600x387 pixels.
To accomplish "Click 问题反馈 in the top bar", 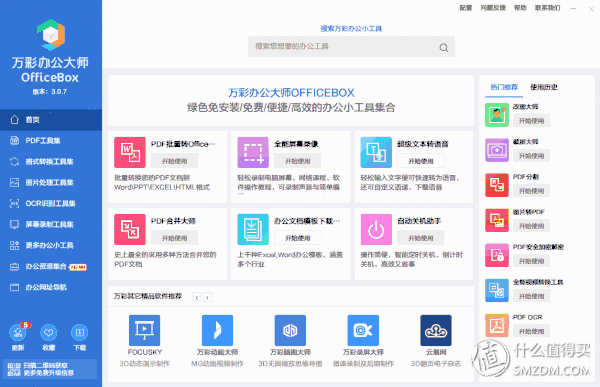I will click(493, 8).
